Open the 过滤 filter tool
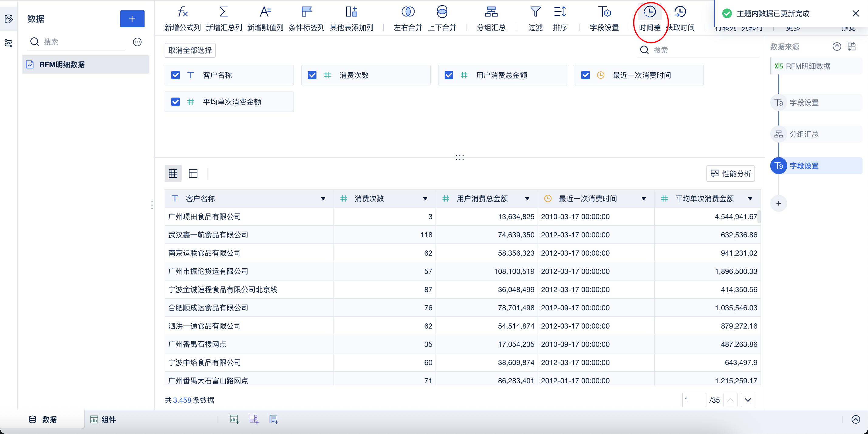868x434 pixels. (535, 12)
